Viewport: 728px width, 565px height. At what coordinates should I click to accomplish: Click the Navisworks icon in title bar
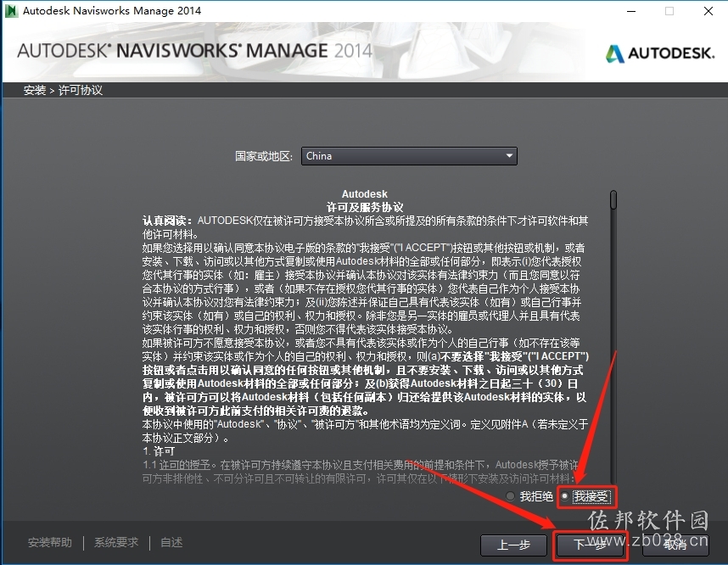(x=11, y=11)
